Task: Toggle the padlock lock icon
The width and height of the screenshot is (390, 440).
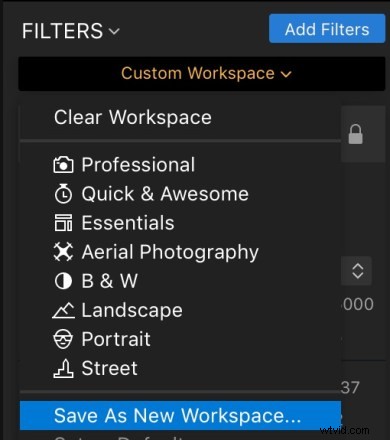Action: (x=356, y=134)
